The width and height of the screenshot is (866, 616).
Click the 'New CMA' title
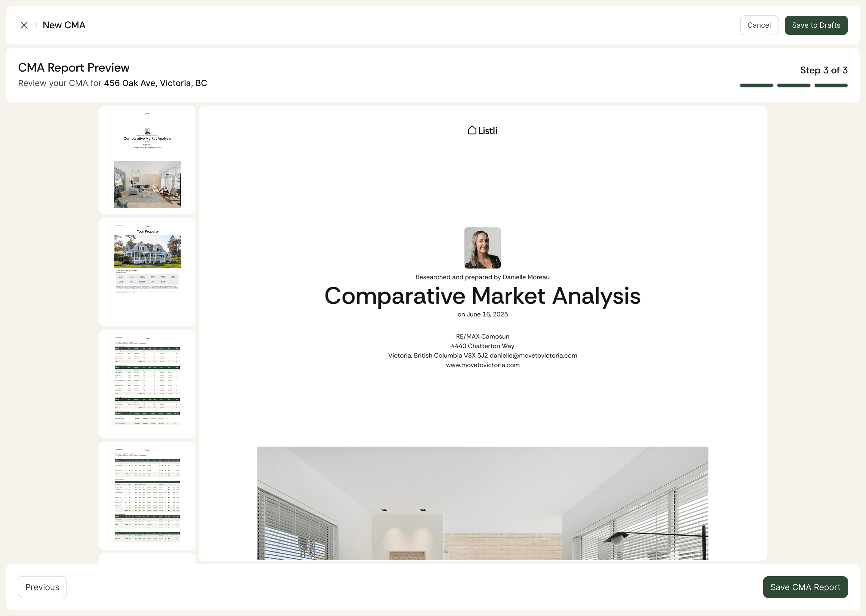(x=64, y=25)
